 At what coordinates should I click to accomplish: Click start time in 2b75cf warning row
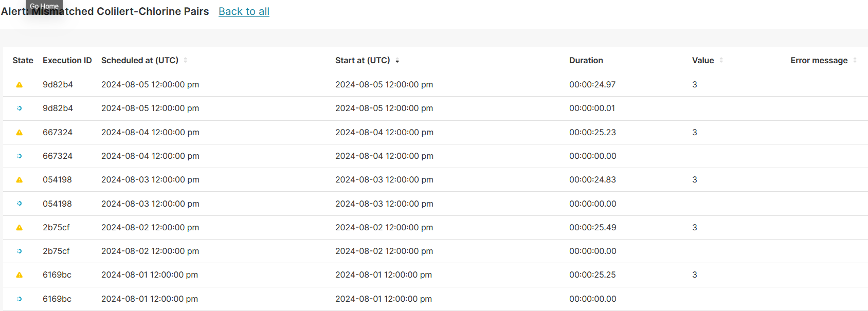tap(384, 227)
